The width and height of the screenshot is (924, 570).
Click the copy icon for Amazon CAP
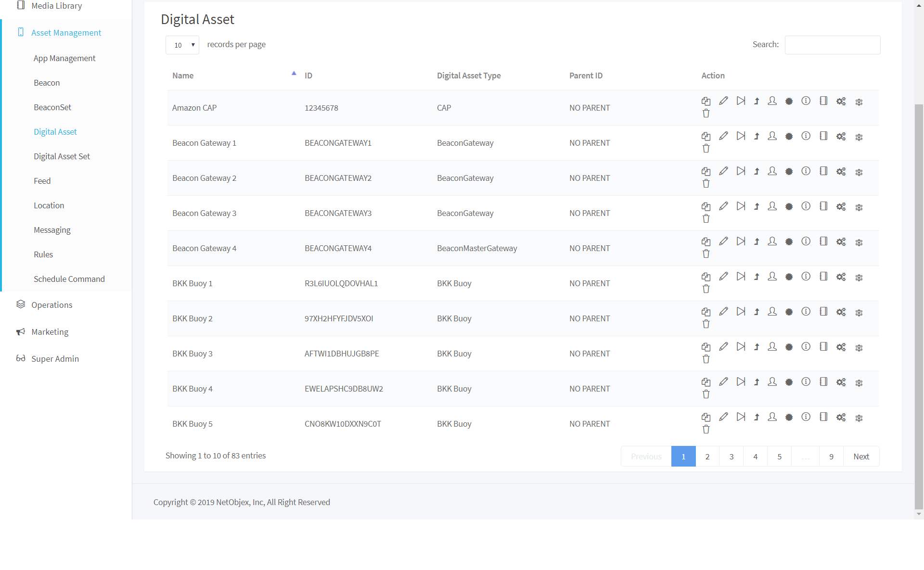pos(706,101)
